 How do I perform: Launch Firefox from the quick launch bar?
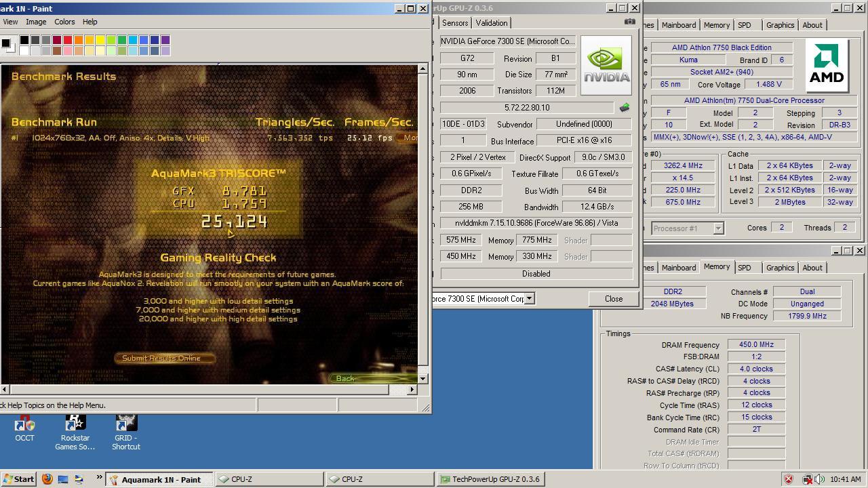coord(47,479)
